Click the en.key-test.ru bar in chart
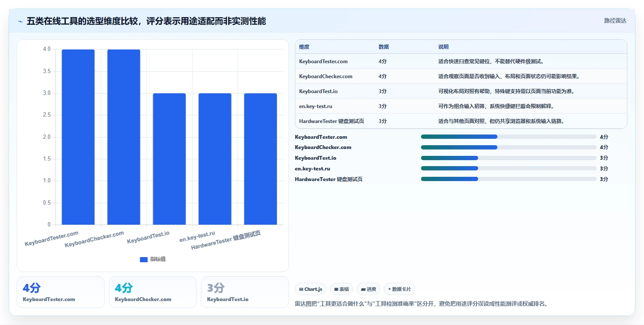This screenshot has width=644, height=325. click(x=215, y=159)
